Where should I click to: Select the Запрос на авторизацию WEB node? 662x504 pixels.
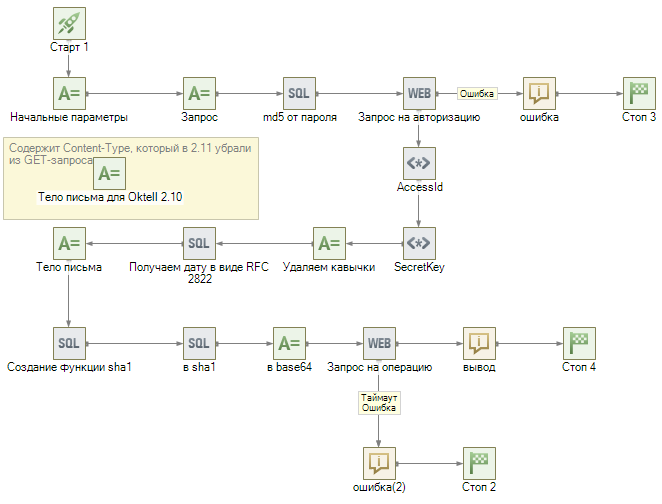pos(419,94)
